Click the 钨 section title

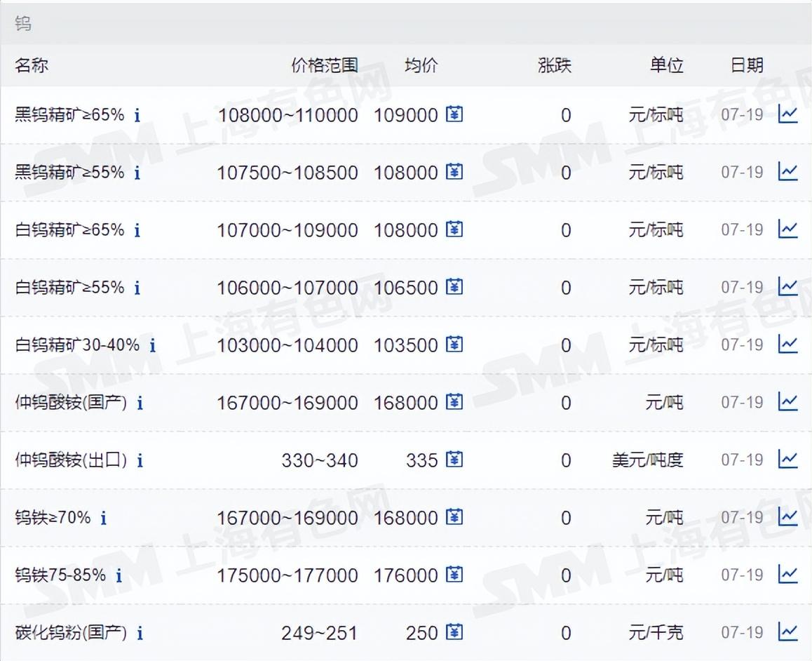point(23,22)
